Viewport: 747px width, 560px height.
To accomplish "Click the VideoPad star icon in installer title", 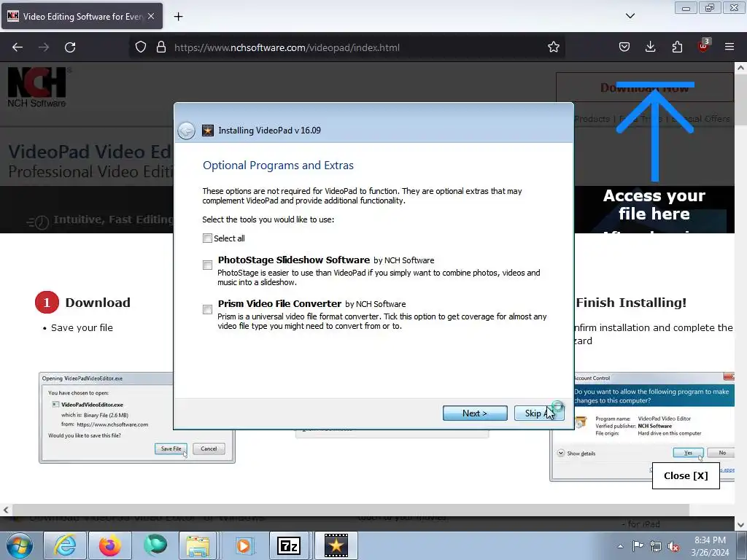I will point(208,131).
